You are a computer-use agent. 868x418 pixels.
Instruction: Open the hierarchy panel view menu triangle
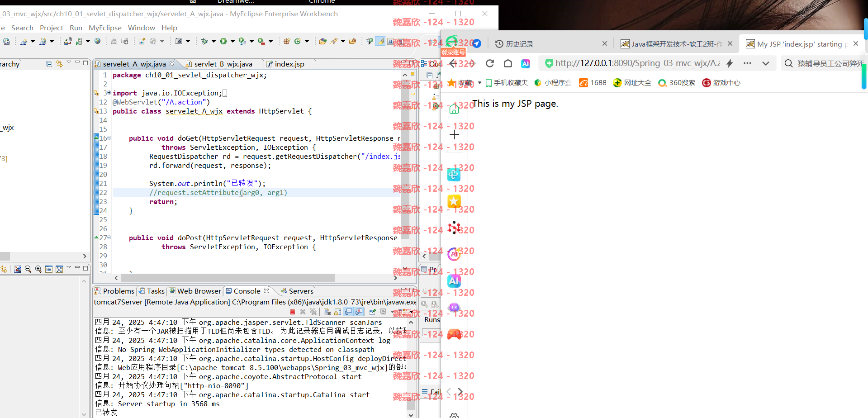[69, 62]
